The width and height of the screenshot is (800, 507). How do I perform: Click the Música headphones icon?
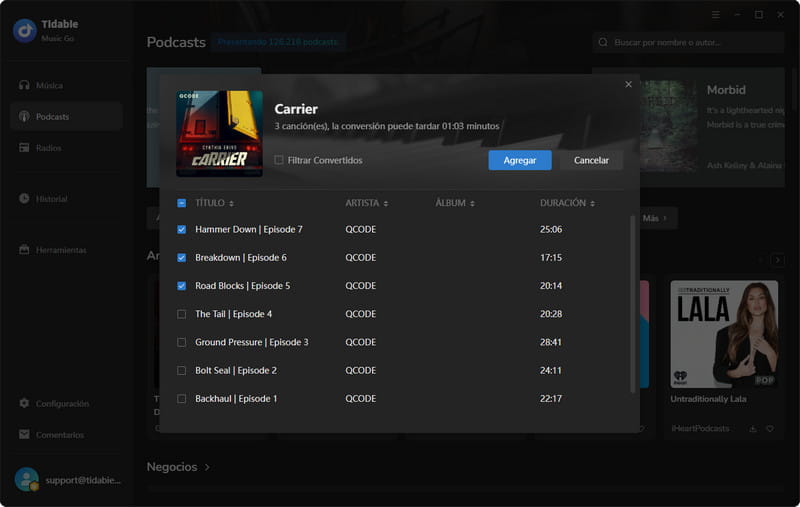point(24,85)
